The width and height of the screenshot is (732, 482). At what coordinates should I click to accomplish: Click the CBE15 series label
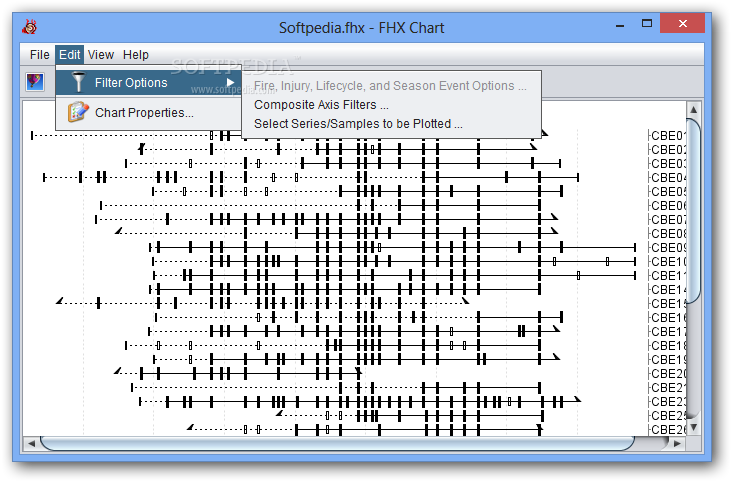point(668,304)
